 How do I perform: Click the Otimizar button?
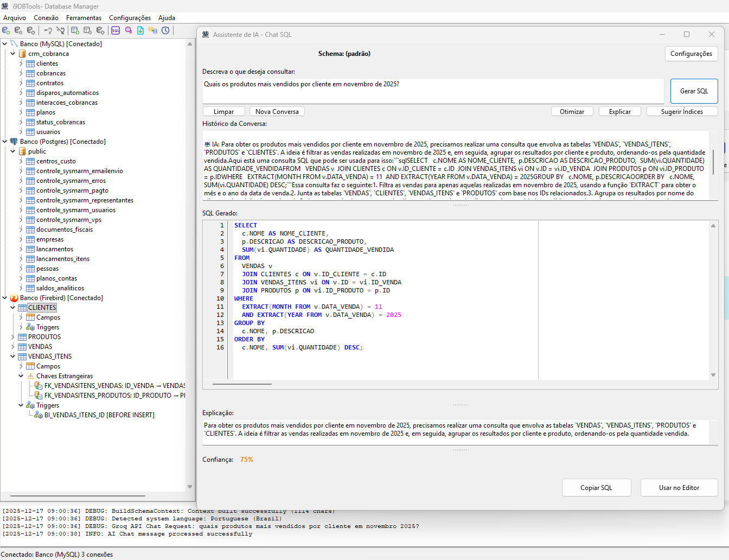[572, 112]
